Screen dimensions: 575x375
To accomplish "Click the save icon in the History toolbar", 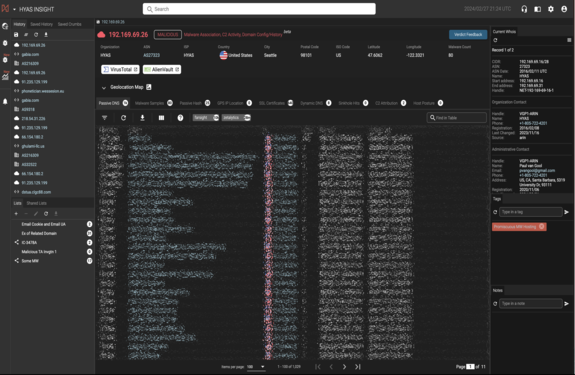I will pos(16,34).
